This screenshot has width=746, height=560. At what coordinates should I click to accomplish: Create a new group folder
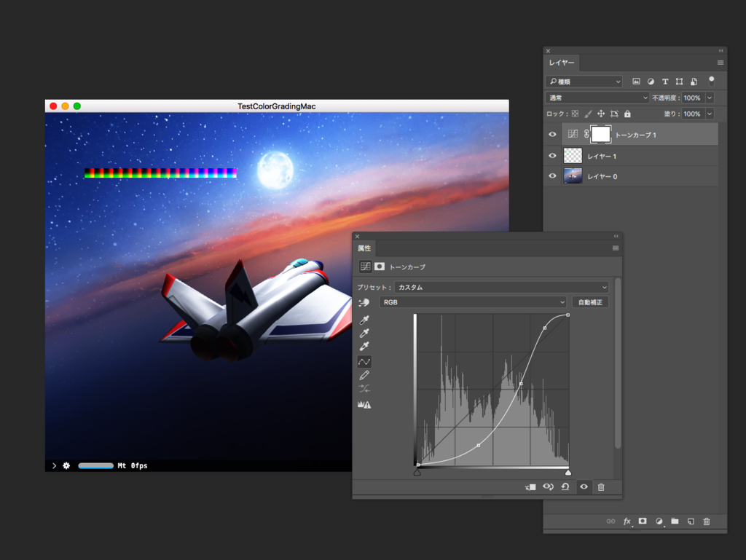coord(675,521)
